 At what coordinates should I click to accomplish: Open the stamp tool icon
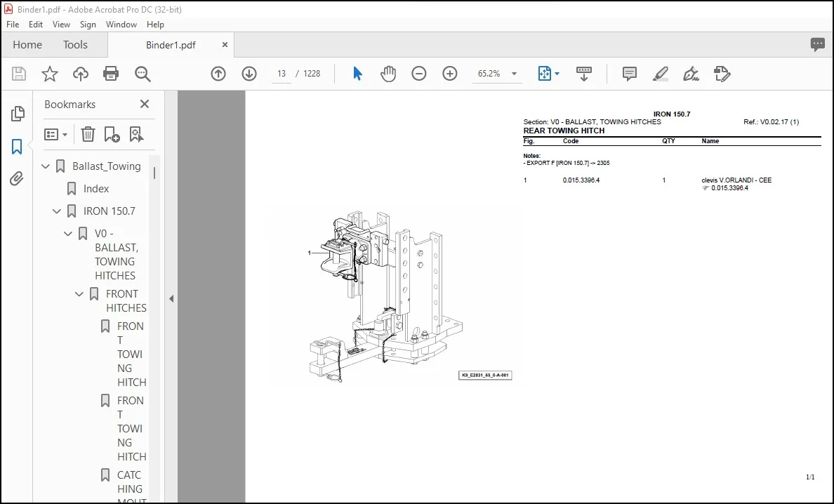pos(722,74)
